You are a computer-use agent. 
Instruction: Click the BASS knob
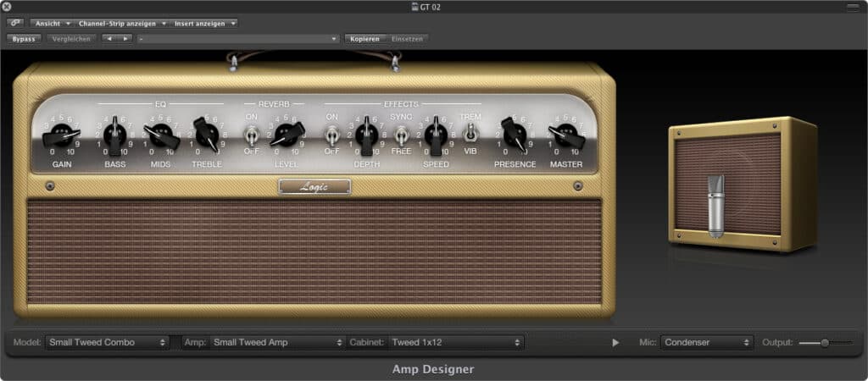point(114,135)
